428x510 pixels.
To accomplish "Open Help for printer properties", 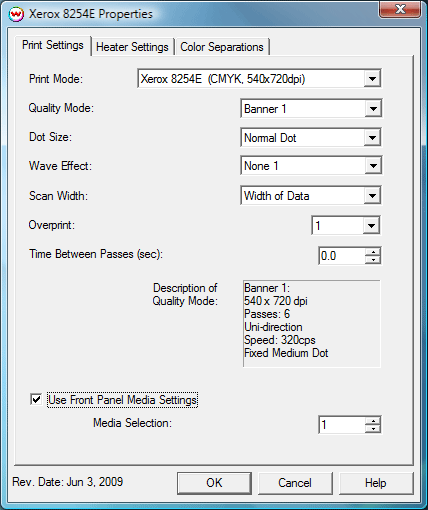I will click(376, 483).
